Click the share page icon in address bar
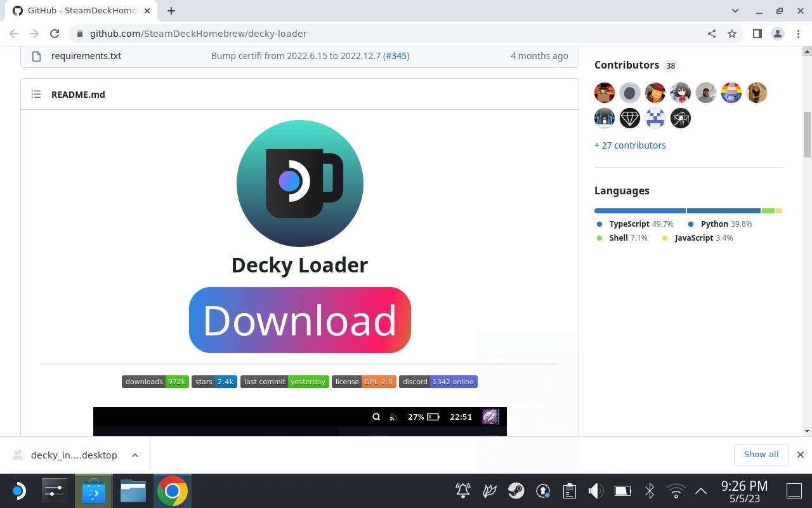The height and width of the screenshot is (508, 812). [x=712, y=34]
